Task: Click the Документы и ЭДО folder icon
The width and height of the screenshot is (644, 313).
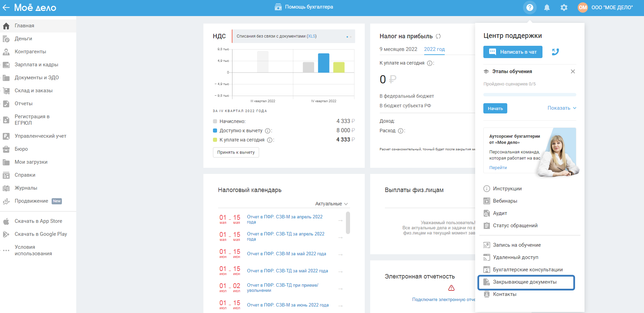Action: point(6,78)
